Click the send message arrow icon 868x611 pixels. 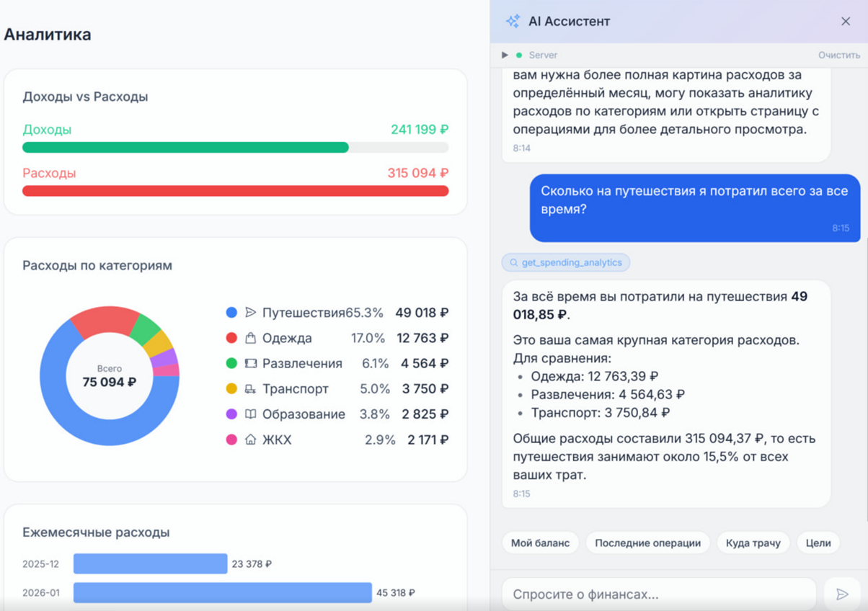click(x=842, y=594)
